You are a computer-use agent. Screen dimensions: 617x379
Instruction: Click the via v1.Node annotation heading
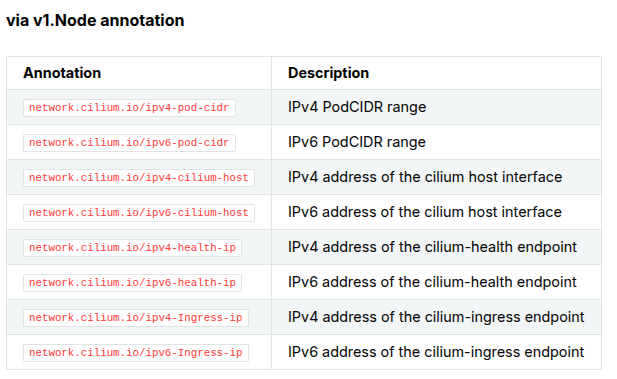(95, 20)
